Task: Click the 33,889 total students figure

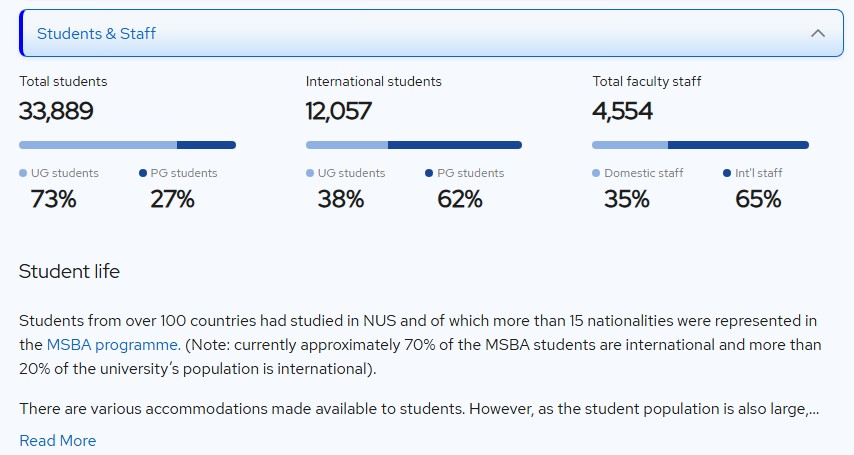Action: (56, 111)
